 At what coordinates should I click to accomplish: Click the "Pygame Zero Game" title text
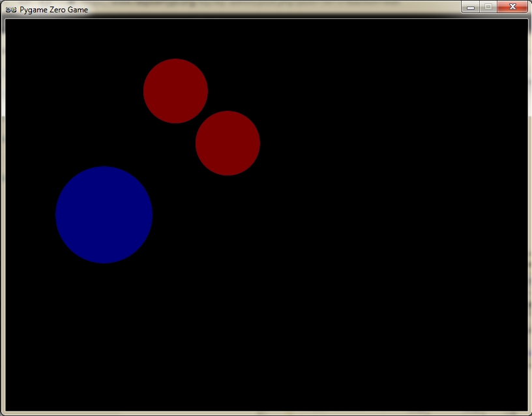(53, 10)
